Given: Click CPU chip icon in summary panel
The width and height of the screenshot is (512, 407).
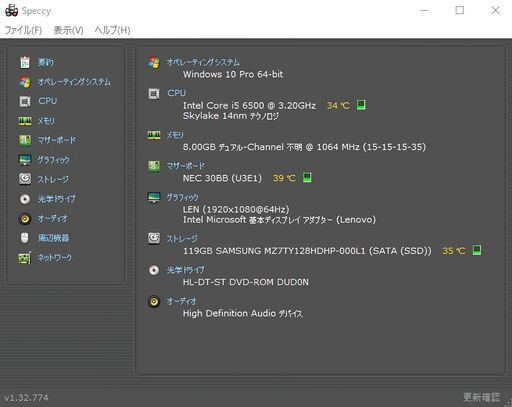Looking at the screenshot, I should pos(154,94).
